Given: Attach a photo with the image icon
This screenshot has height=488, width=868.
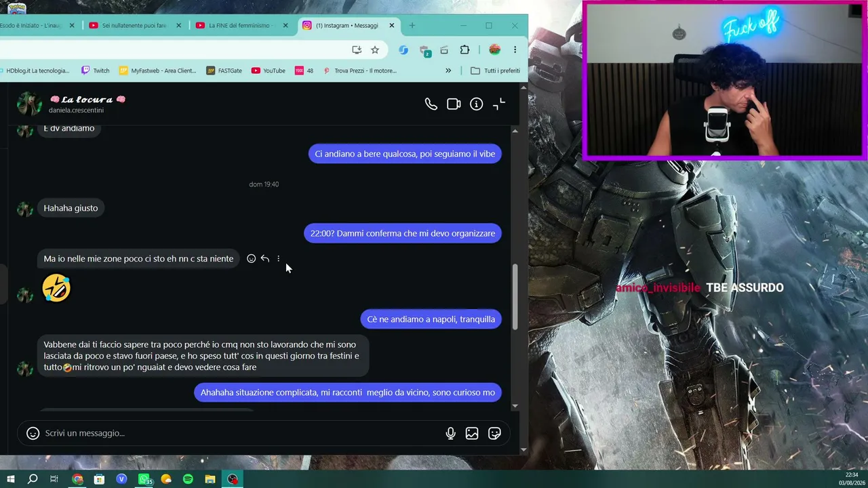Looking at the screenshot, I should pos(472,433).
